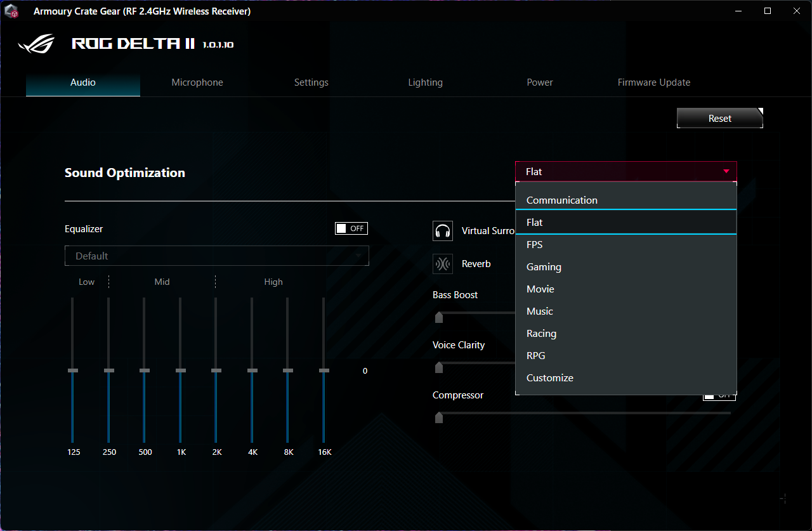The width and height of the screenshot is (812, 531).
Task: Maximize the Armoury Crate window
Action: point(768,11)
